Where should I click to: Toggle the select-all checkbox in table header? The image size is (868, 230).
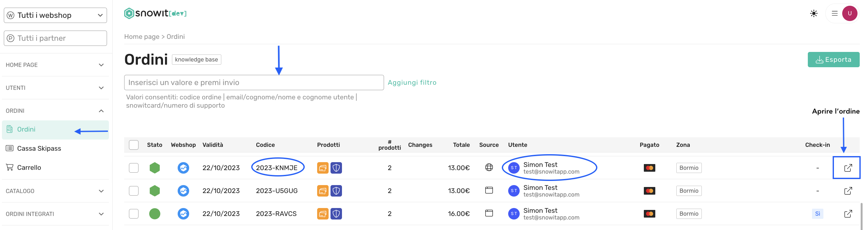pos(134,145)
